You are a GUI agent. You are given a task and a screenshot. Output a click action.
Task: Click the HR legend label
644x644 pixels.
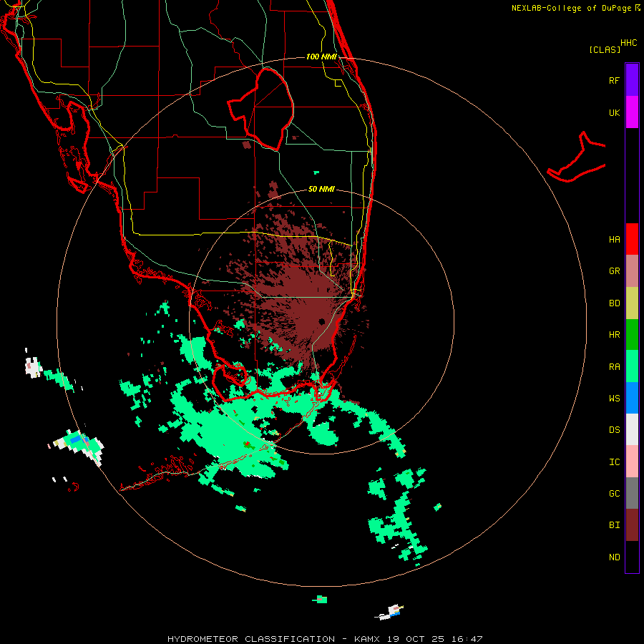click(x=614, y=335)
